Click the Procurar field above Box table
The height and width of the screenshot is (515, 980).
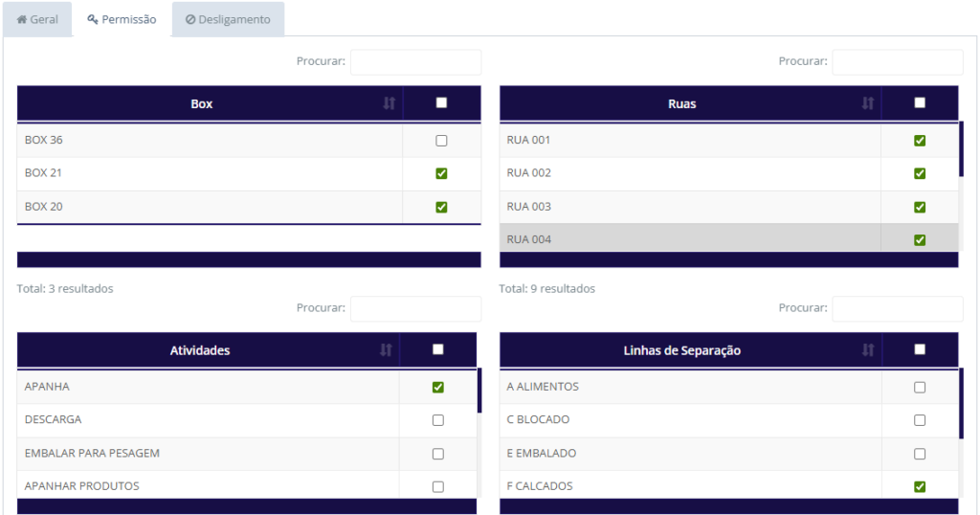[415, 62]
